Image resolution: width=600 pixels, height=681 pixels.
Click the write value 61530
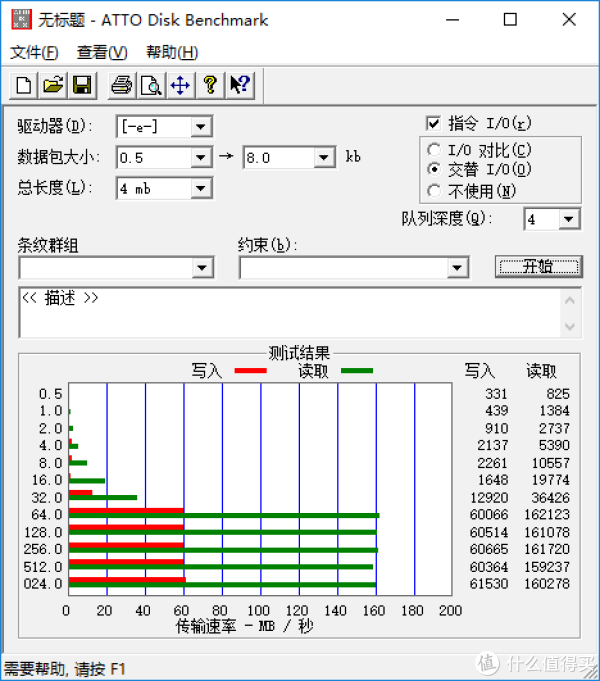[489, 584]
